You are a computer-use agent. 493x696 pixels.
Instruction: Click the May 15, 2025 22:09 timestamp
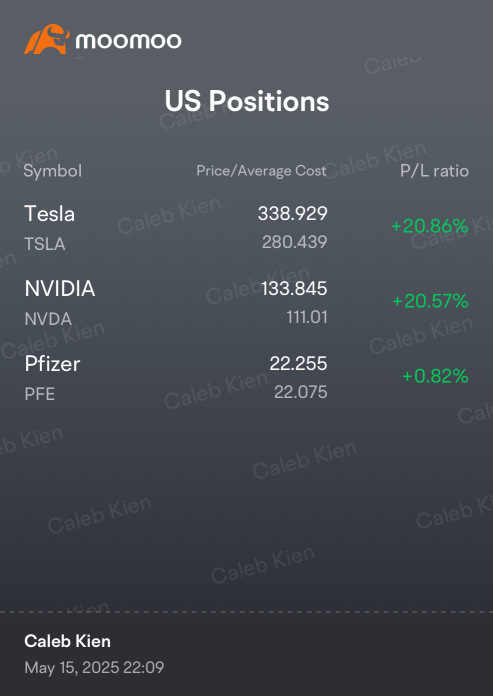tap(94, 667)
